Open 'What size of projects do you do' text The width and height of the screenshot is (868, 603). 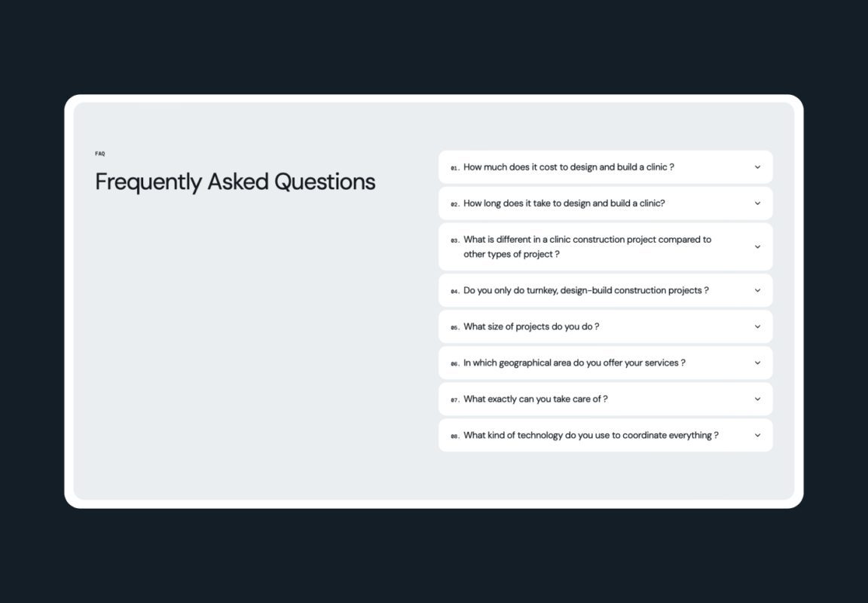(531, 326)
